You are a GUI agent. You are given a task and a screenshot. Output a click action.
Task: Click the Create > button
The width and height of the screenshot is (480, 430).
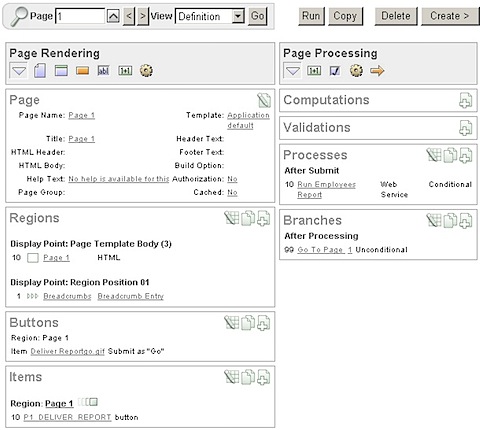pos(450,16)
